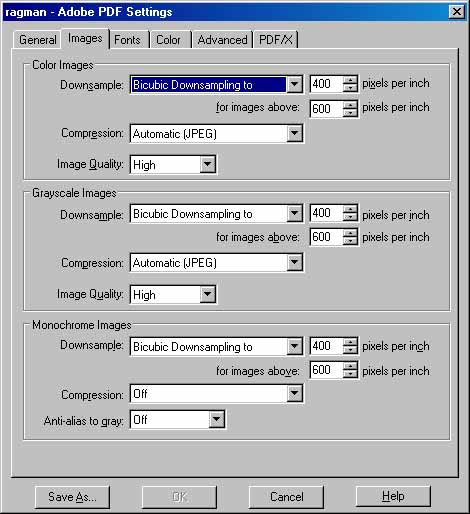Go to the Advanced tab

click(222, 40)
